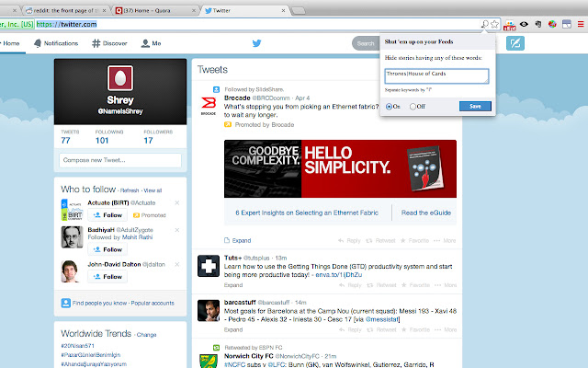The image size is (588, 368).
Task: Click the twitter.com address bar URL
Action: [x=67, y=24]
